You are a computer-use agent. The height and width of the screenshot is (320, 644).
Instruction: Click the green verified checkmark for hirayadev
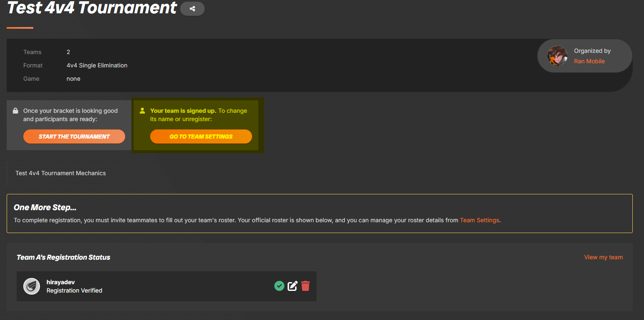click(x=279, y=286)
